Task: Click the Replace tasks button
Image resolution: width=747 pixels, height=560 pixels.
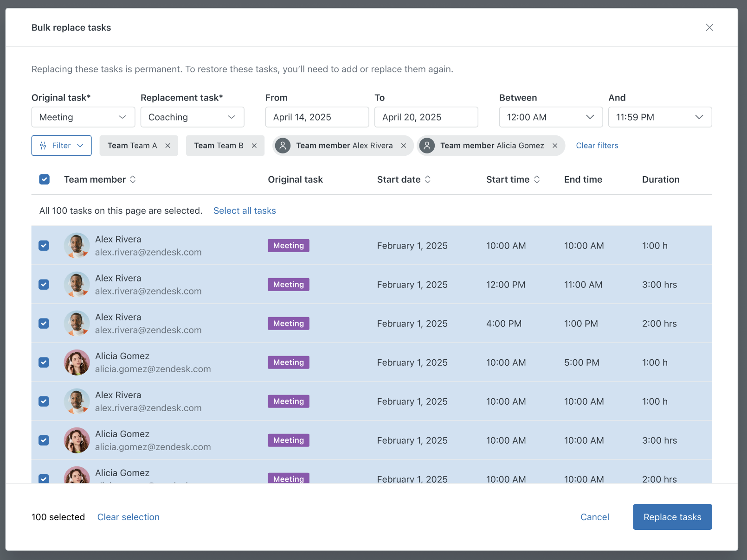Action: [x=672, y=517]
